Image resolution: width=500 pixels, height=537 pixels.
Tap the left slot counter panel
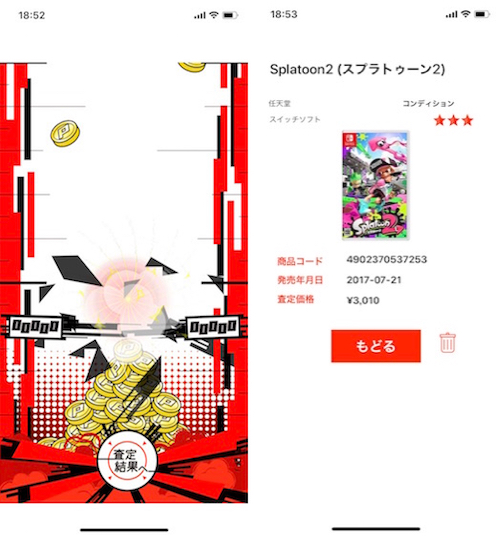tap(35, 326)
